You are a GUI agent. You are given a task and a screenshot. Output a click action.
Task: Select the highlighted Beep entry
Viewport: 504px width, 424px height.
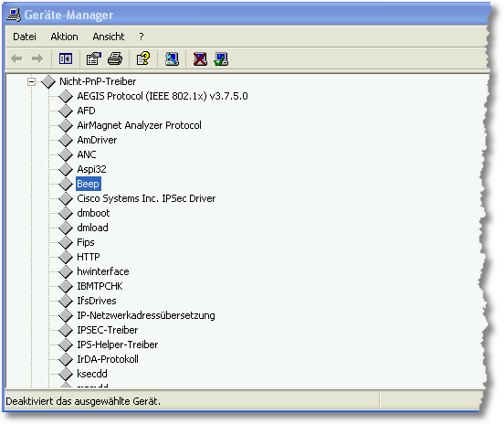coord(88,184)
